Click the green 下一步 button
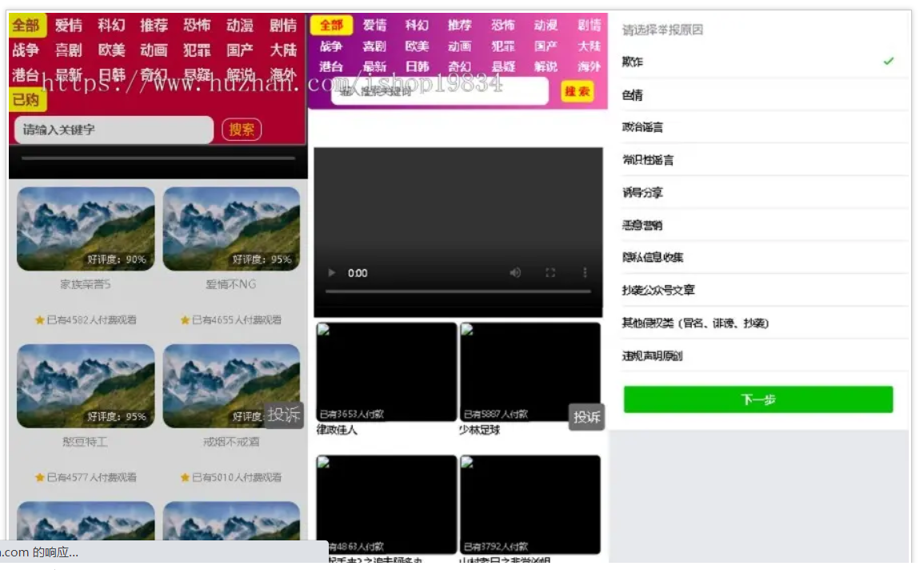This screenshot has height=570, width=924. 759,399
